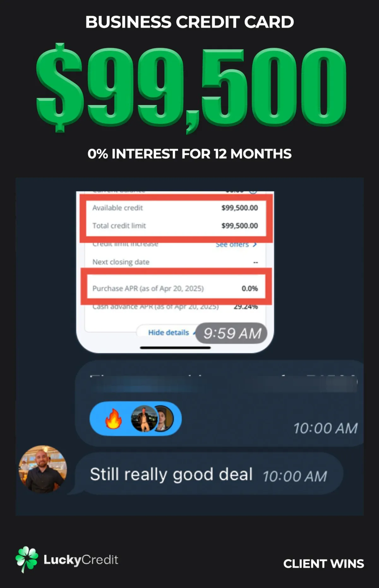Click the Purchase APR 0.0% row

(175, 288)
